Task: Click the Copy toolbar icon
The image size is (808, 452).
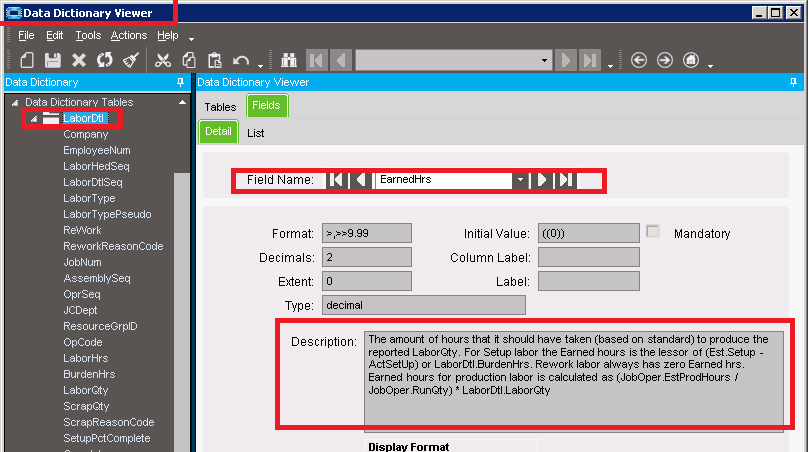Action: click(x=189, y=60)
